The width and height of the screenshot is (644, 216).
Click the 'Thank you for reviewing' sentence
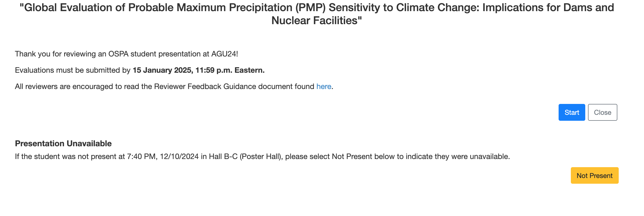click(126, 54)
